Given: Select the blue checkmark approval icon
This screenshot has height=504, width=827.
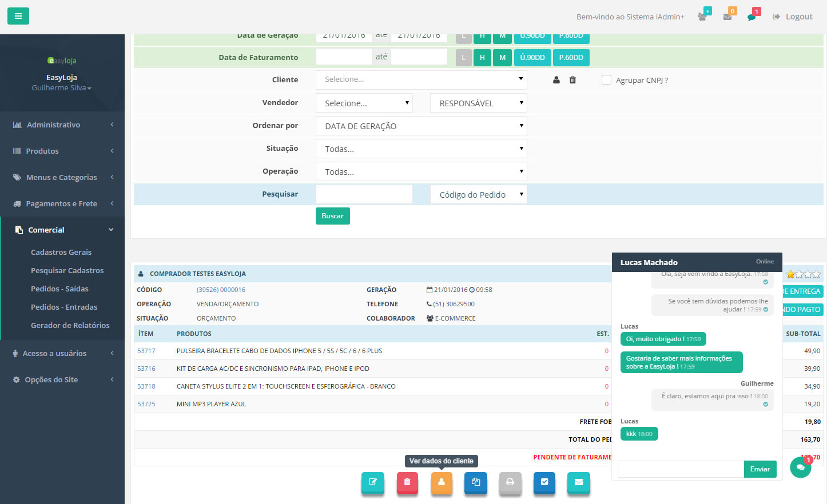Looking at the screenshot, I should click(544, 483).
